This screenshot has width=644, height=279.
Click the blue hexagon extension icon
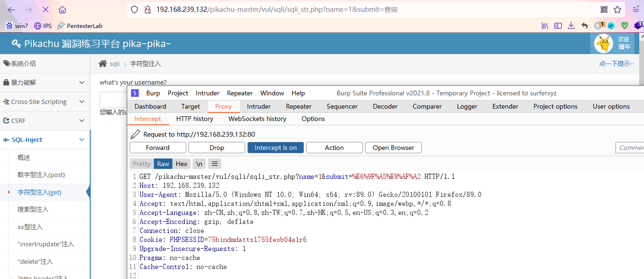[x=611, y=26]
